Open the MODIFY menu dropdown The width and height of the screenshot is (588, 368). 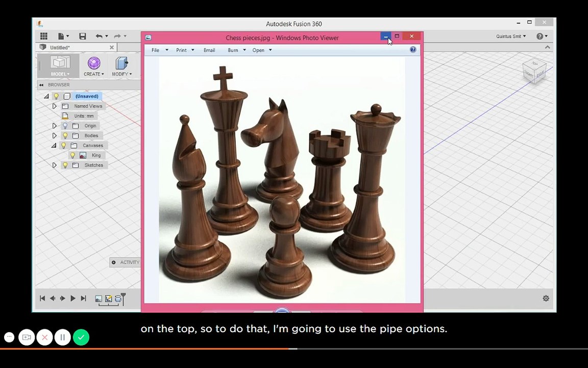(122, 74)
